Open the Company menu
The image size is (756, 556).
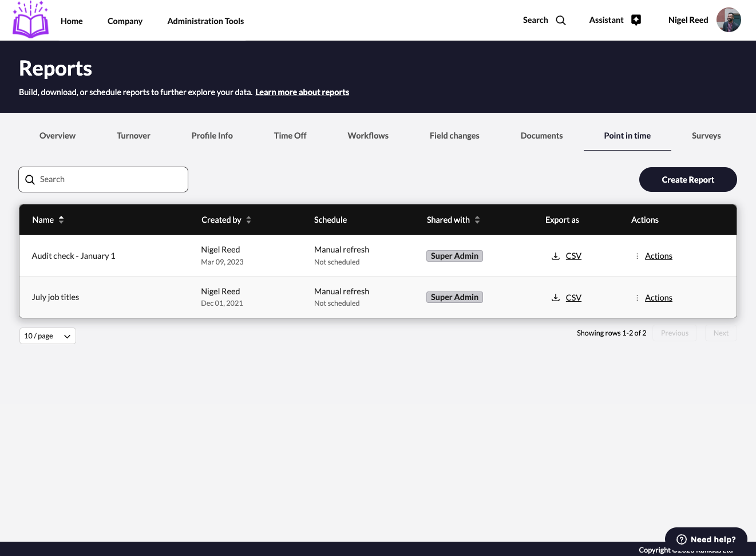125,21
